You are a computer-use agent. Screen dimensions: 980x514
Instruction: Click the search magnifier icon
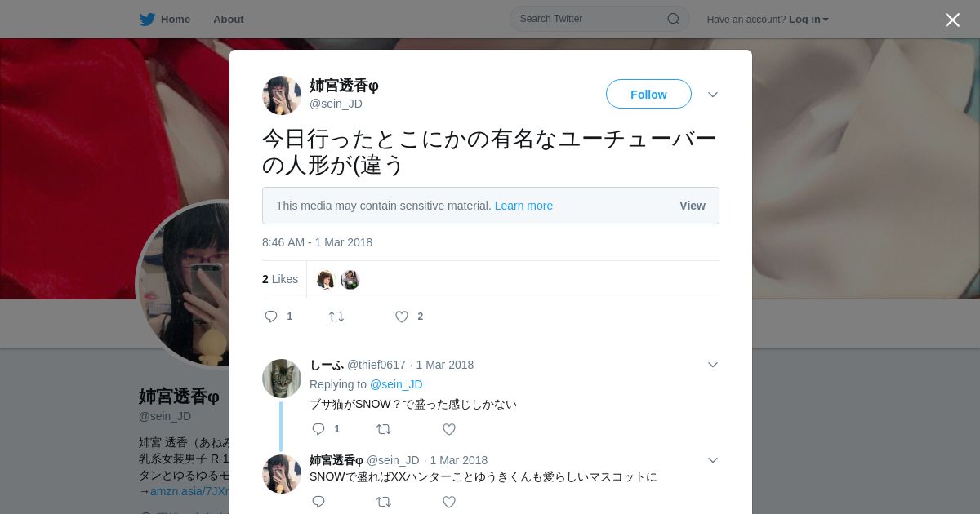click(x=674, y=19)
